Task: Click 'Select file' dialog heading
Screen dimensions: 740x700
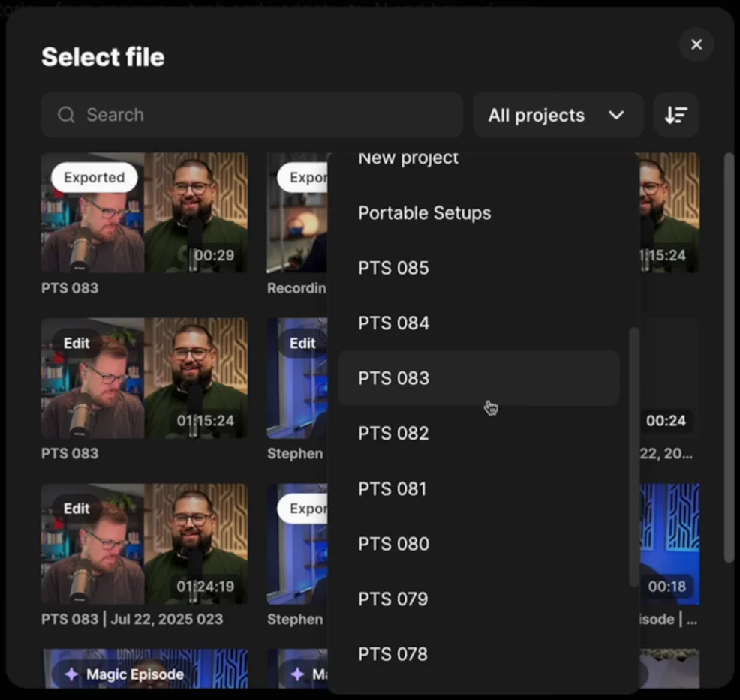Action: [103, 57]
